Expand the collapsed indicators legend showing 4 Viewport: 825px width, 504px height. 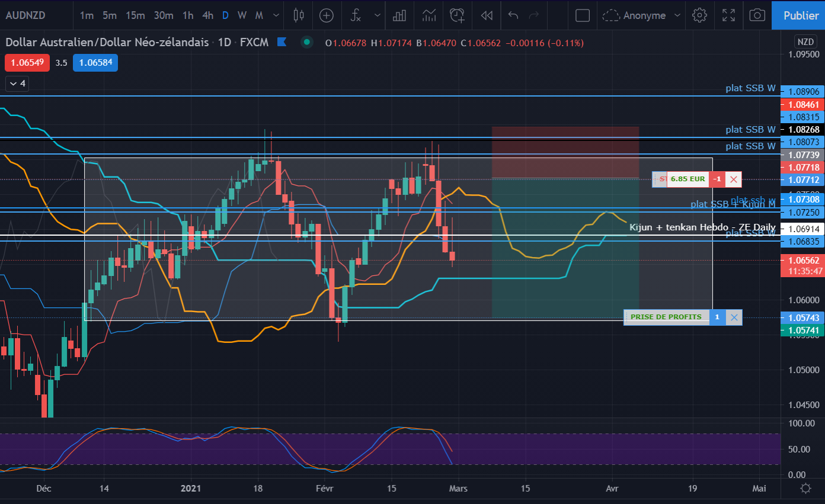point(17,84)
